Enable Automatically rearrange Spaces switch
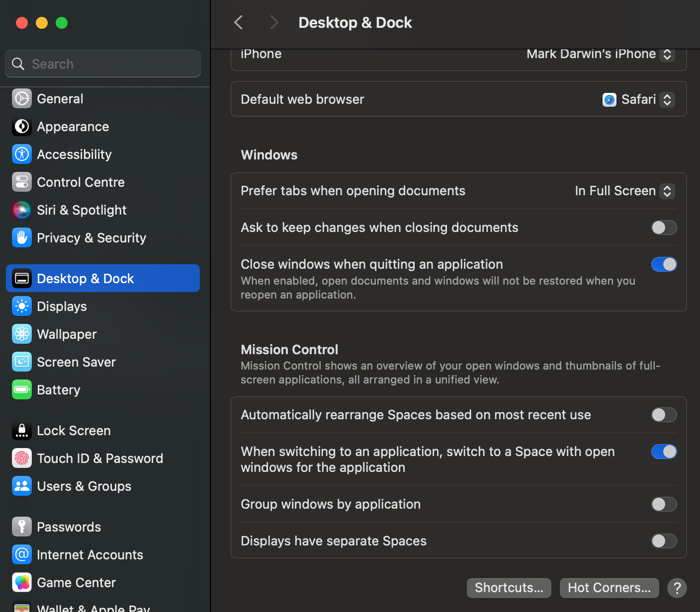The height and width of the screenshot is (612, 700). pos(664,415)
